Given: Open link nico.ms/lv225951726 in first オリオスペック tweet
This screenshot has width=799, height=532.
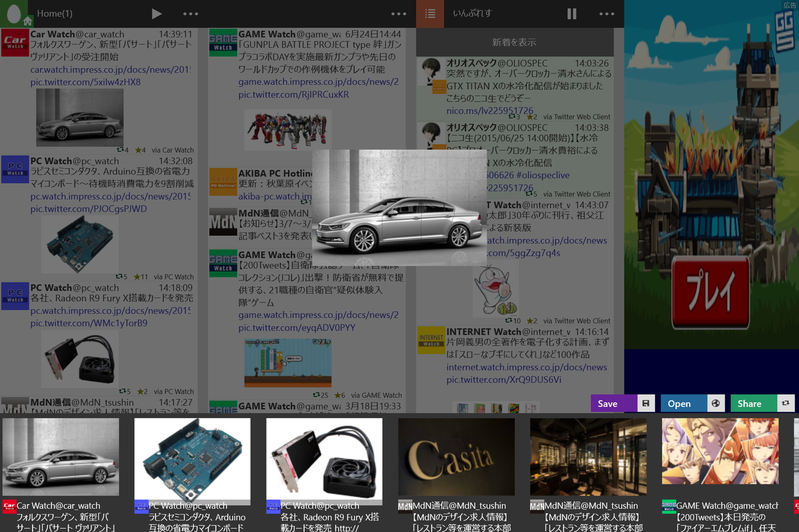Looking at the screenshot, I should click(x=490, y=111).
